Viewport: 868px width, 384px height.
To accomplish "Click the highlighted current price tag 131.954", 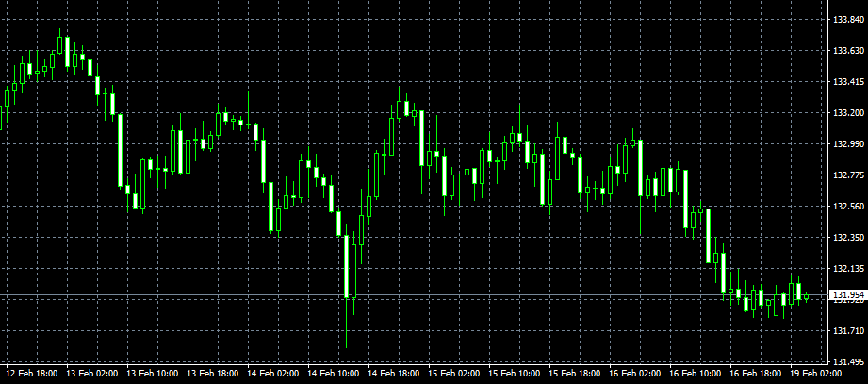I will [x=848, y=294].
